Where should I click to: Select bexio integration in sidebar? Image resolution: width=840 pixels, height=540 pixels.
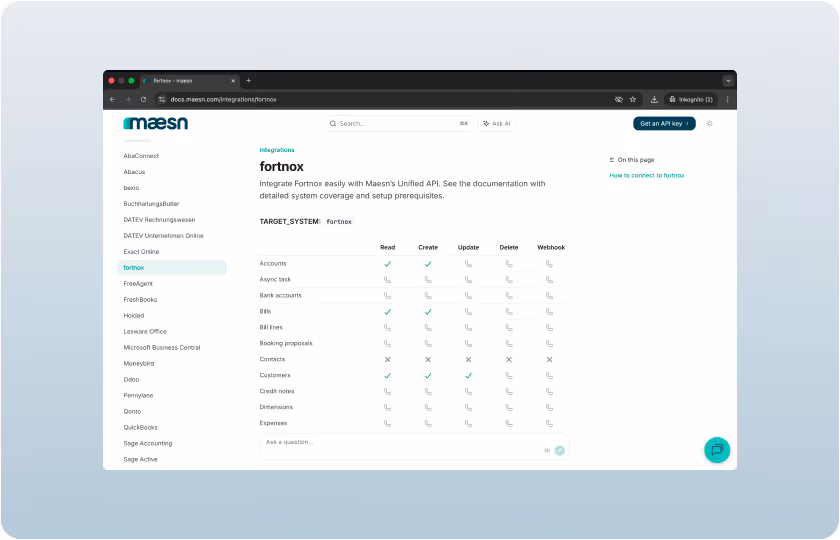pyautogui.click(x=131, y=188)
